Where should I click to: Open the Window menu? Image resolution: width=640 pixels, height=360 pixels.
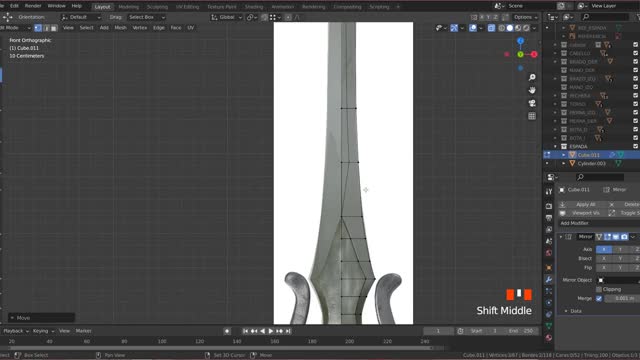point(56,6)
